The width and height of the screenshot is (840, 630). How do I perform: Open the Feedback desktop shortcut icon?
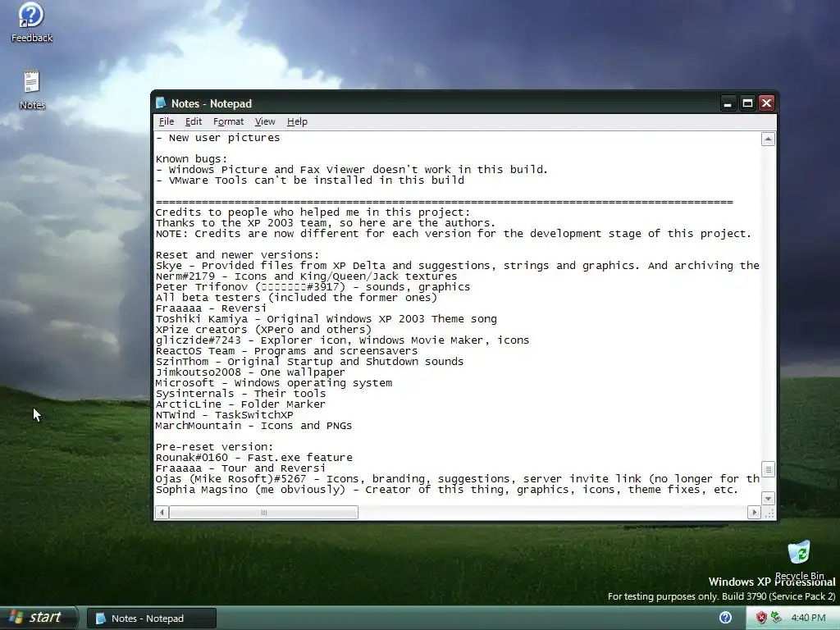[32, 22]
